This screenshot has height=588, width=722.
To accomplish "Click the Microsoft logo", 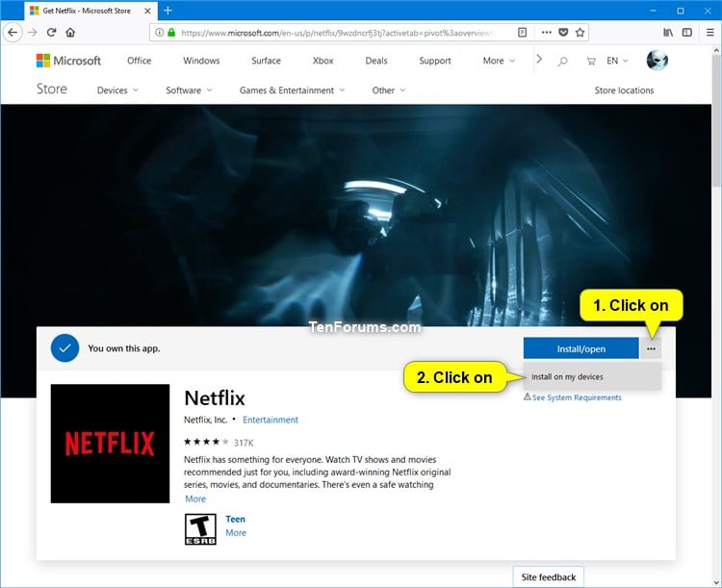I will pyautogui.click(x=68, y=61).
